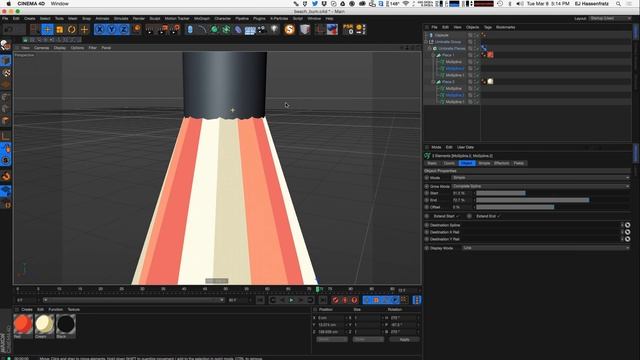Toggle keyframe circle beside Start parameter
Image resolution: width=640 pixels, height=360 pixels.
coord(427,193)
